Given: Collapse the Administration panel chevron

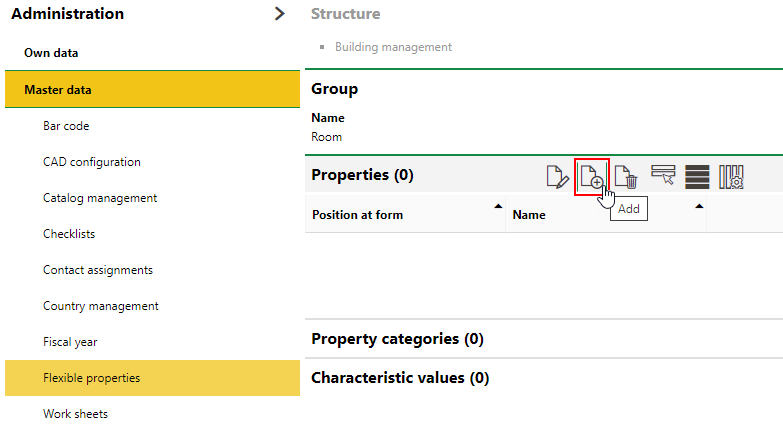Looking at the screenshot, I should click(280, 14).
